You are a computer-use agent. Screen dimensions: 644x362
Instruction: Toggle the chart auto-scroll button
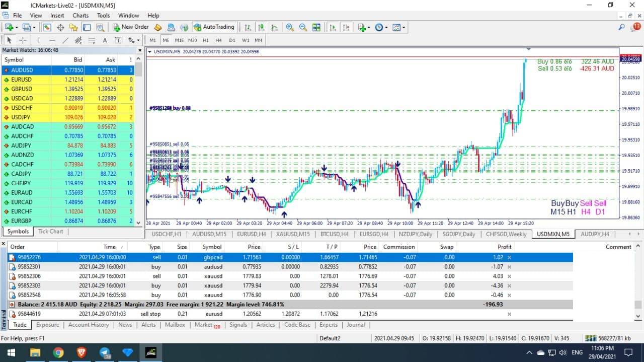pos(332,27)
